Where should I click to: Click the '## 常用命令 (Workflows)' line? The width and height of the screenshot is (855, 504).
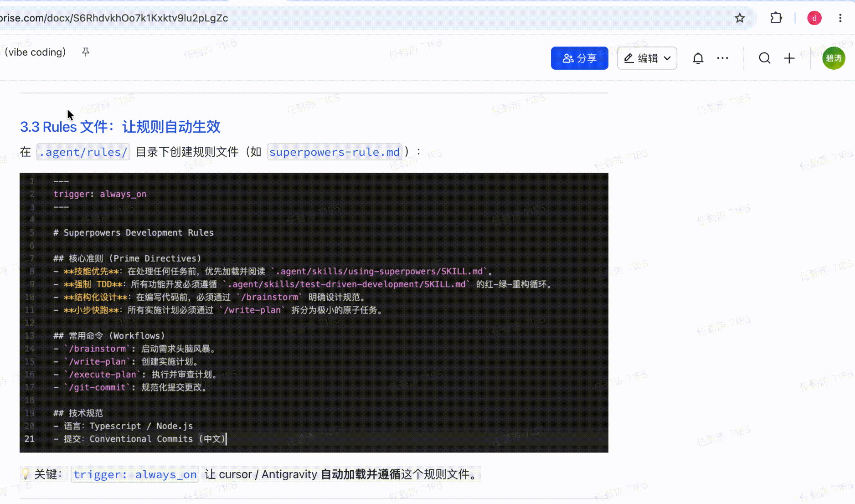(x=109, y=336)
